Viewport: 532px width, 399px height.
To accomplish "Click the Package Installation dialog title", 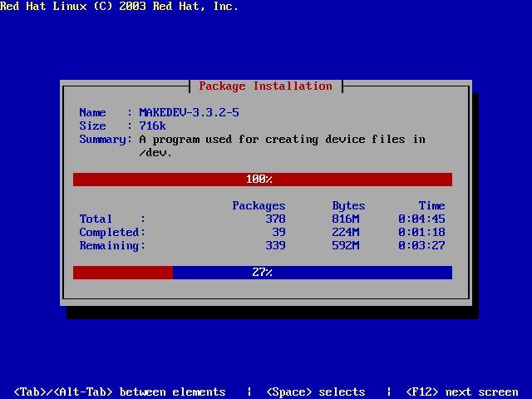I will pyautogui.click(x=266, y=86).
